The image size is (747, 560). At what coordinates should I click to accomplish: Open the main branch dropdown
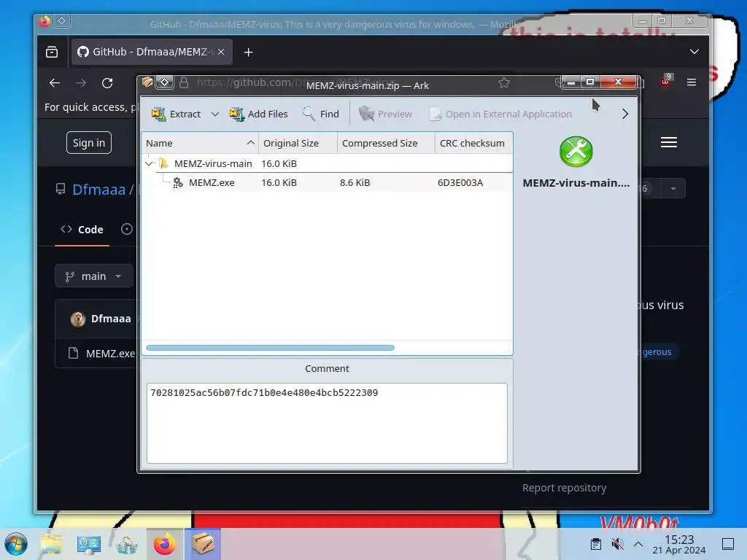point(94,276)
